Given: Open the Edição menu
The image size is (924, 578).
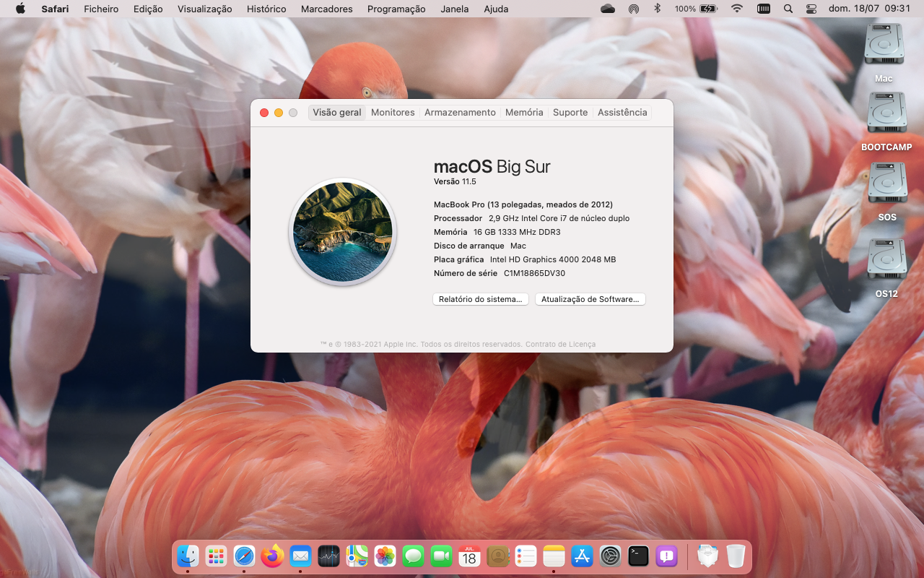Looking at the screenshot, I should (148, 9).
